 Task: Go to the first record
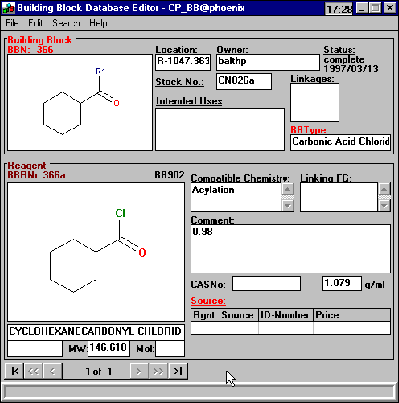[14, 371]
